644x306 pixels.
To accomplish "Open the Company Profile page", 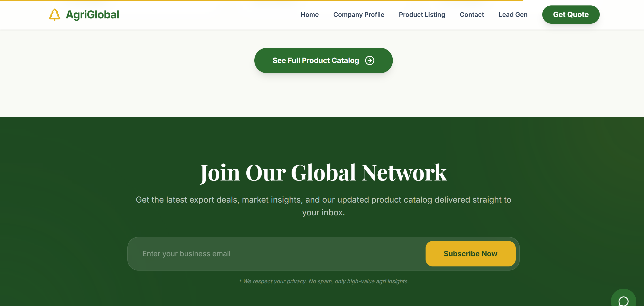I will [x=359, y=15].
